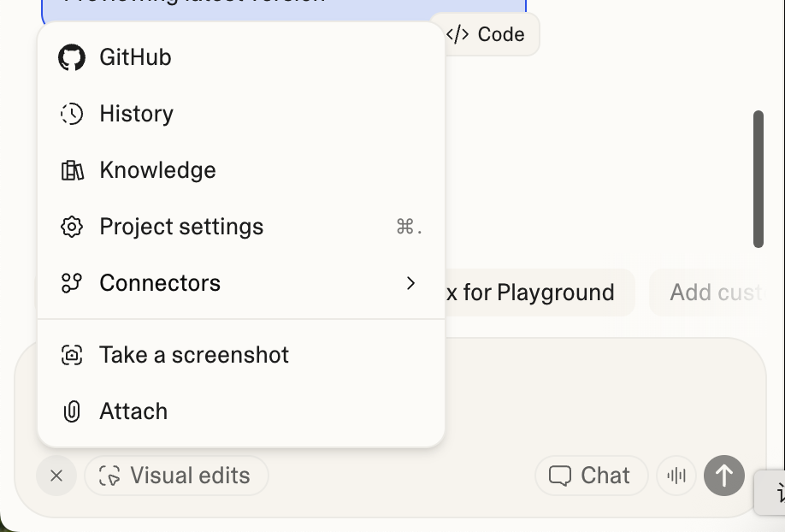Click the voice input waveform icon
Viewport: 785px width, 532px height.
pos(676,476)
